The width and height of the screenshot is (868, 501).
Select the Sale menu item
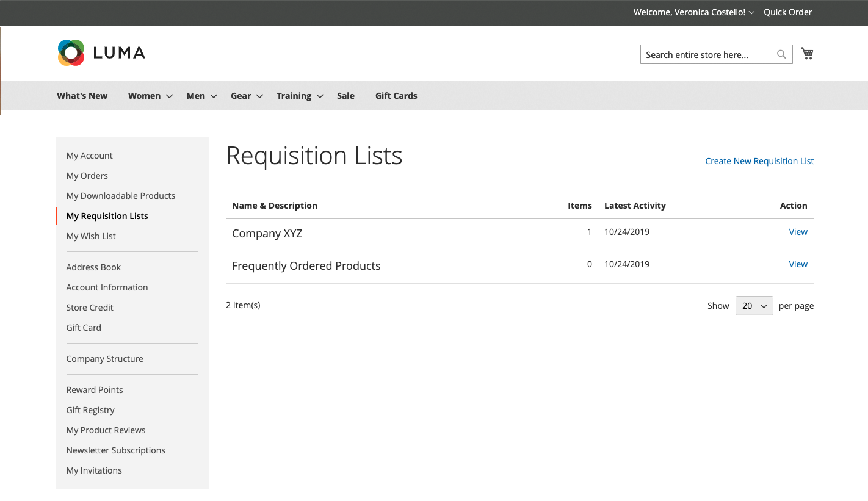coord(345,96)
